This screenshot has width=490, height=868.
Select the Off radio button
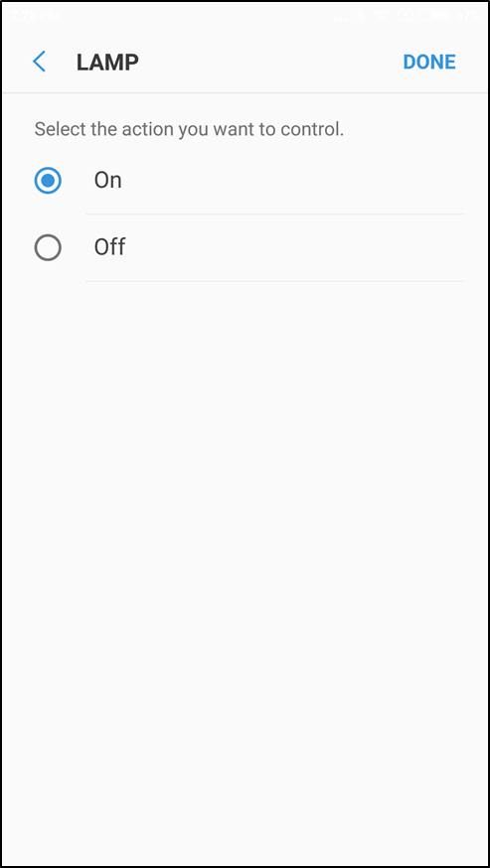48,247
